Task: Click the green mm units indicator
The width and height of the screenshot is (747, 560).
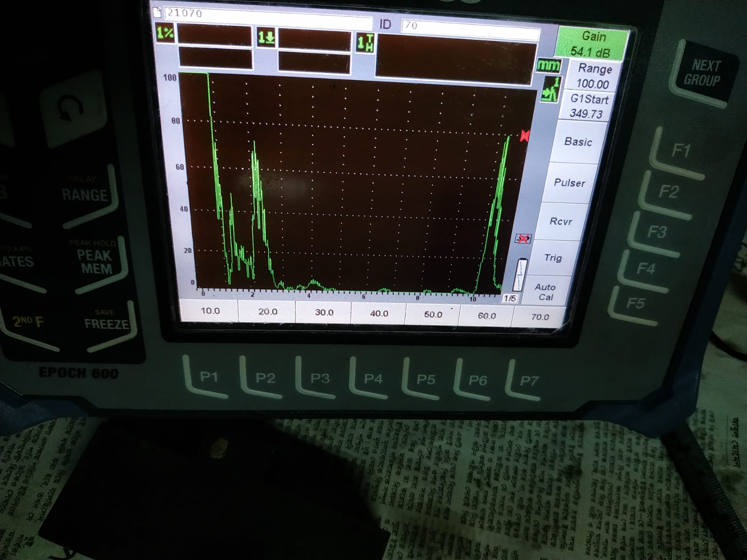Action: (548, 65)
